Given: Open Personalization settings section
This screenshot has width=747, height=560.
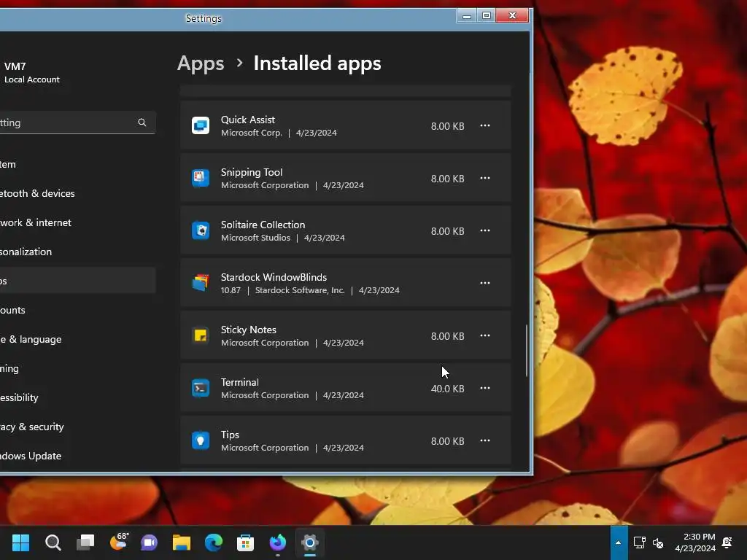Looking at the screenshot, I should (77, 252).
